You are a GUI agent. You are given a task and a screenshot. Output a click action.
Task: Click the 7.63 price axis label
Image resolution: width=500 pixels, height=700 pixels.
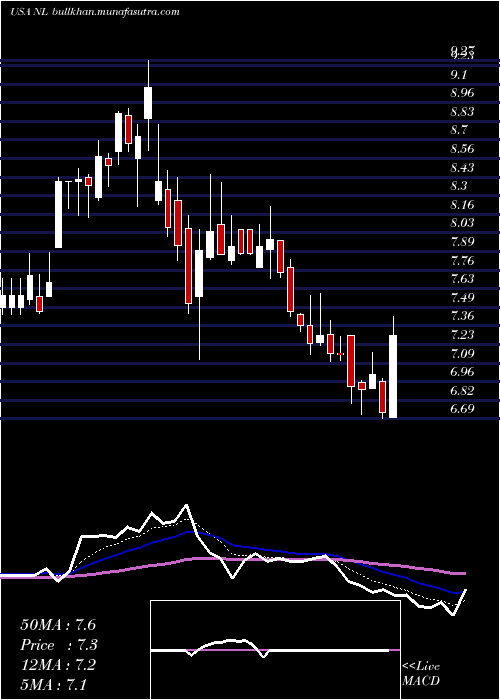tap(462, 279)
